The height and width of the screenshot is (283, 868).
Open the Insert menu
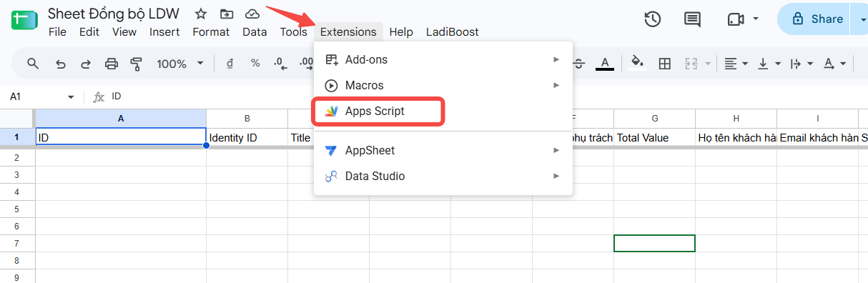(x=164, y=31)
